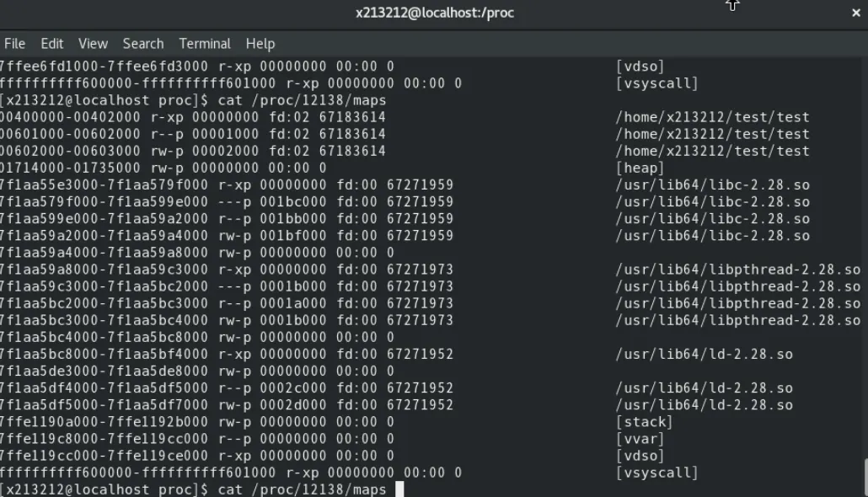Click the terminal cursor at bottom prompt

[399, 489]
